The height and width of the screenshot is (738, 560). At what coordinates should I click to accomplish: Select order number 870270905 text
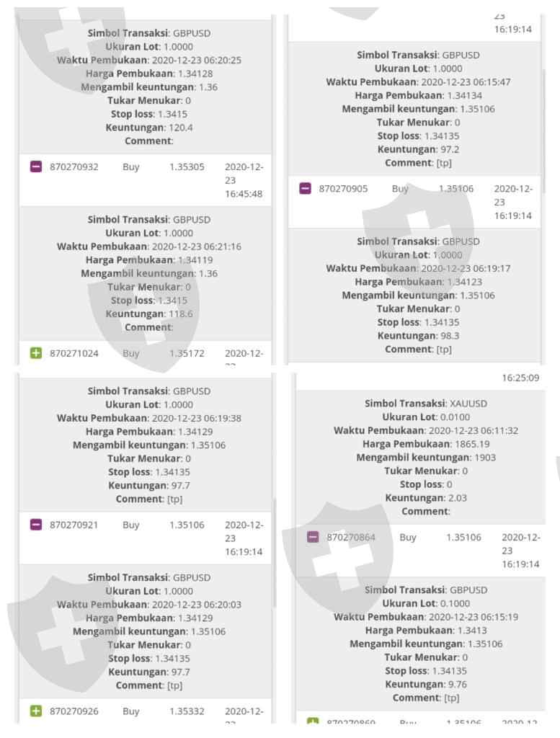tap(343, 189)
